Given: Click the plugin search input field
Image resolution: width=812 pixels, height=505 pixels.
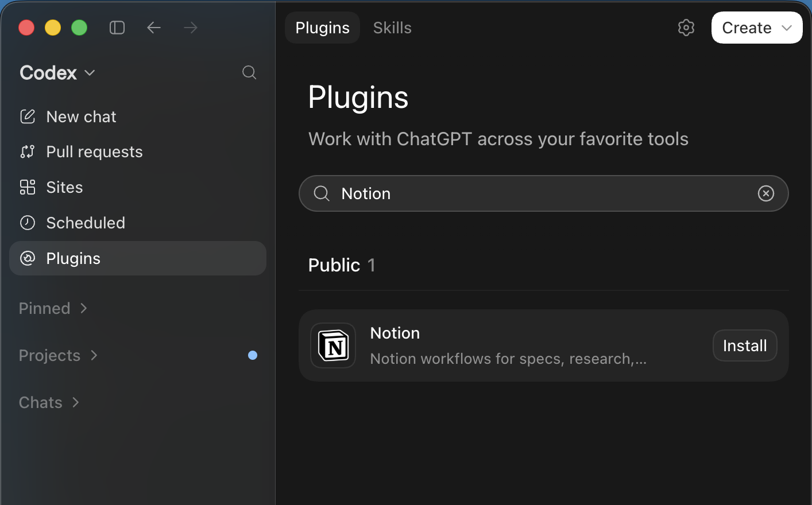Looking at the screenshot, I should click(544, 193).
